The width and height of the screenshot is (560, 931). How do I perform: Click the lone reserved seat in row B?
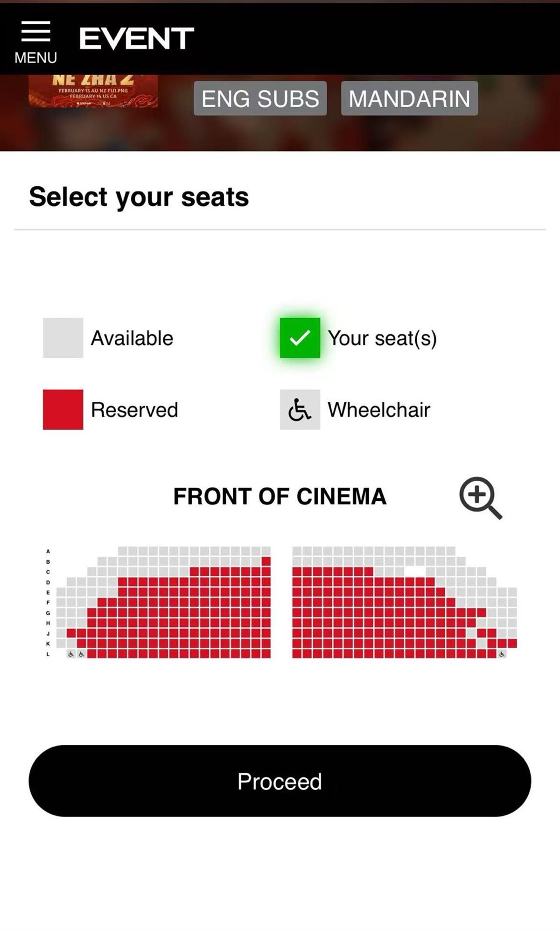tap(266, 561)
